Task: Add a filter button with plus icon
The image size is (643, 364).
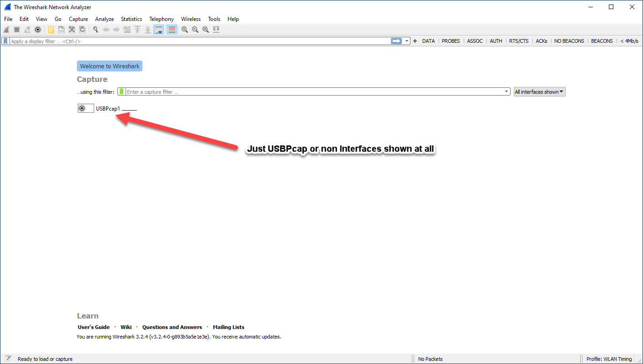Action: 415,41
